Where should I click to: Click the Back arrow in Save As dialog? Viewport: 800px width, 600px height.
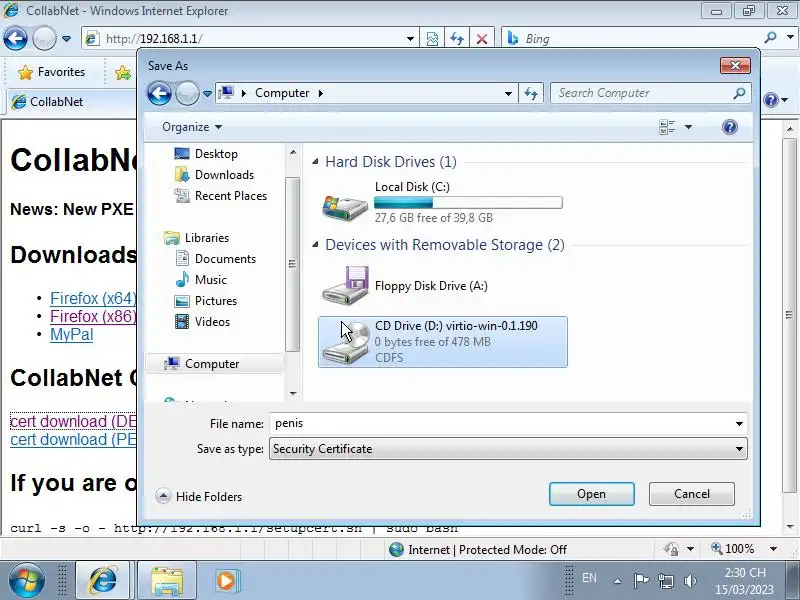point(159,93)
